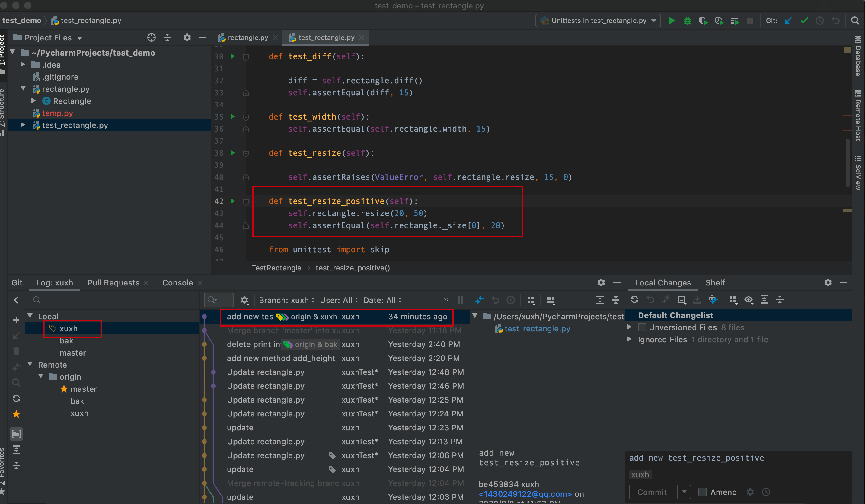Image resolution: width=865 pixels, height=504 pixels.
Task: Check the Unversioned Files checkbox
Action: pyautogui.click(x=642, y=327)
